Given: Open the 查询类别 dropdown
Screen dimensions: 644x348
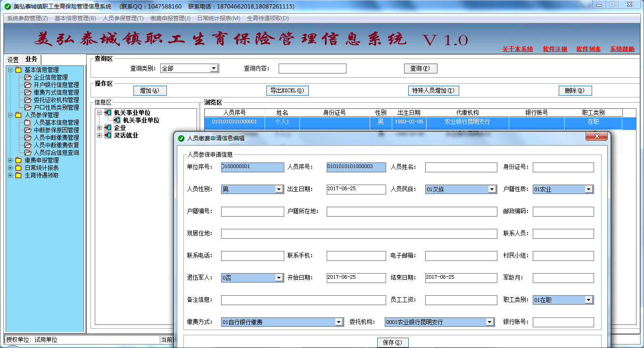Looking at the screenshot, I should click(214, 68).
